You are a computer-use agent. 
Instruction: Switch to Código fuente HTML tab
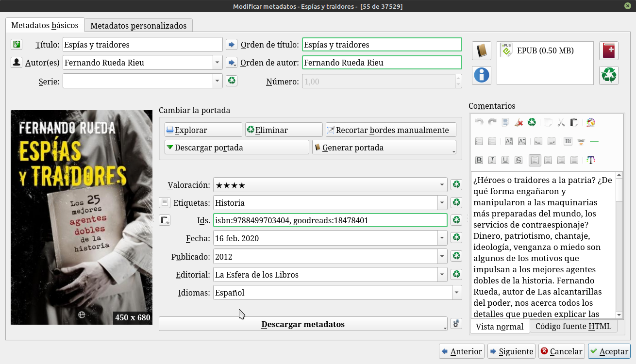click(573, 326)
